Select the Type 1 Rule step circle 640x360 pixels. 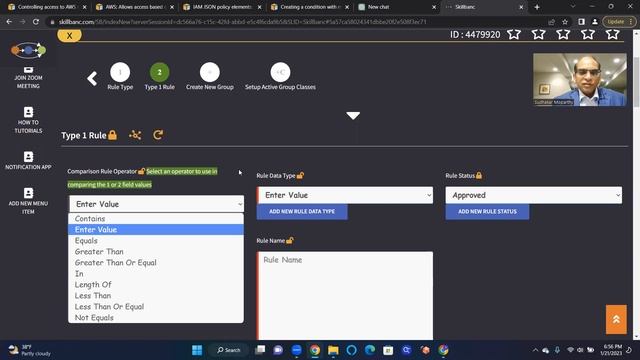pos(160,73)
